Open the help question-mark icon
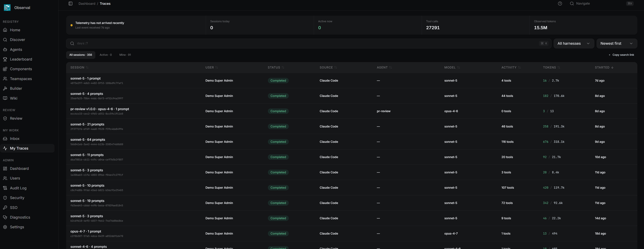Viewport: 644px width, 249px height. (x=560, y=4)
